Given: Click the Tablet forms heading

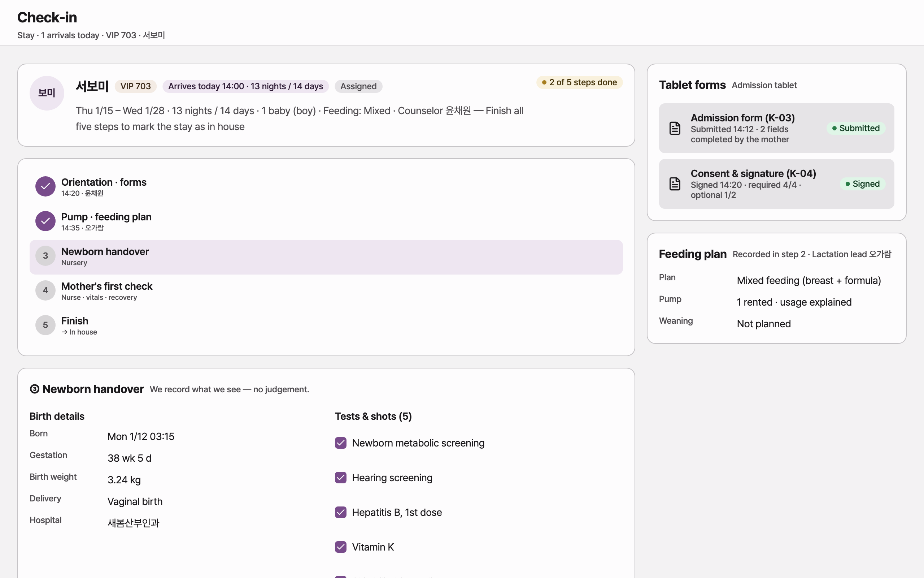Looking at the screenshot, I should tap(692, 85).
